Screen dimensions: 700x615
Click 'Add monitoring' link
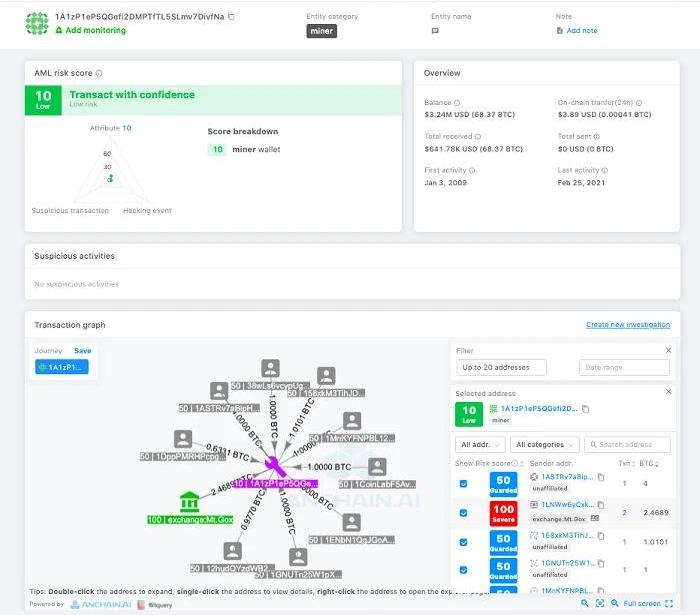click(95, 31)
